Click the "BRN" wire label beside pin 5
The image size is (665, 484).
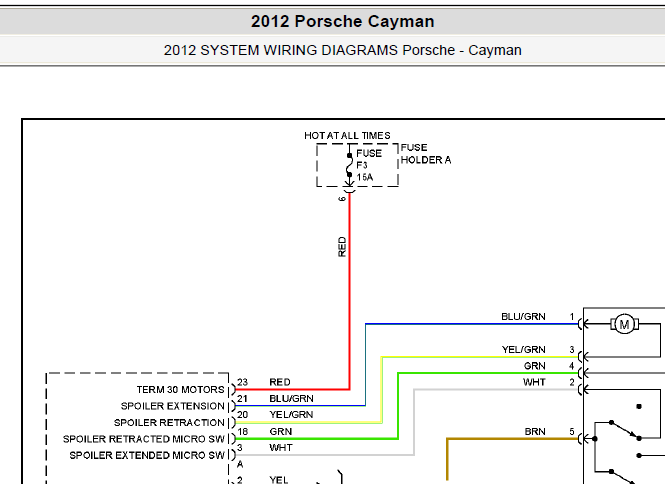click(x=534, y=431)
